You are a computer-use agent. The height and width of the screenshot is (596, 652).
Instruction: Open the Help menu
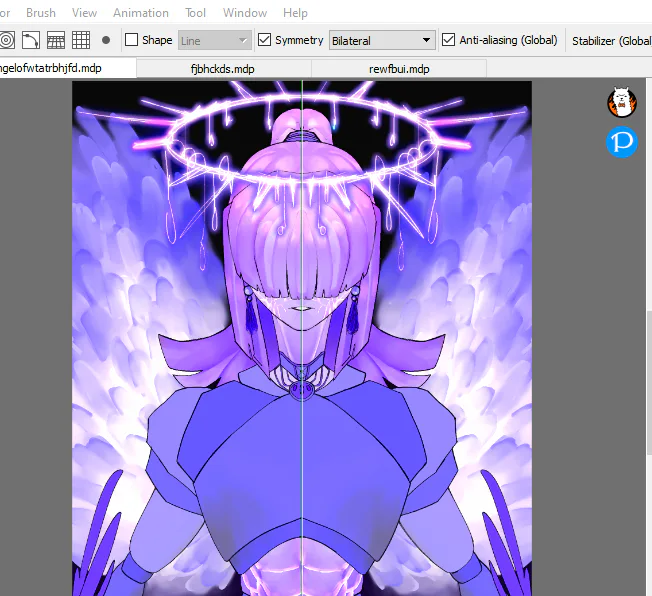(x=295, y=13)
